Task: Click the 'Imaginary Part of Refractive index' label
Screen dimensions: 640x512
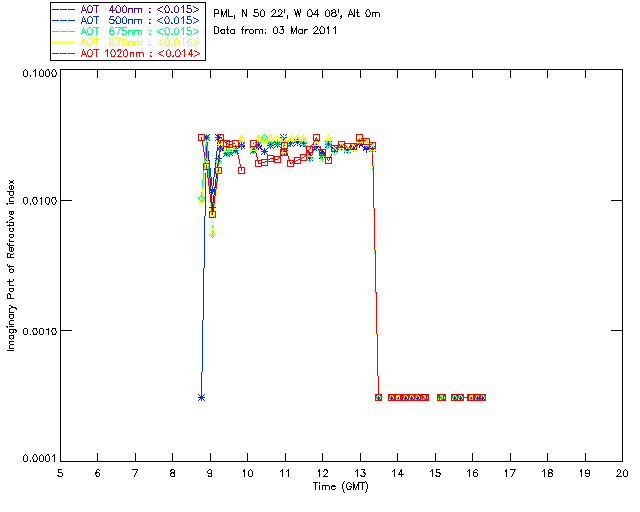Action: (11, 265)
